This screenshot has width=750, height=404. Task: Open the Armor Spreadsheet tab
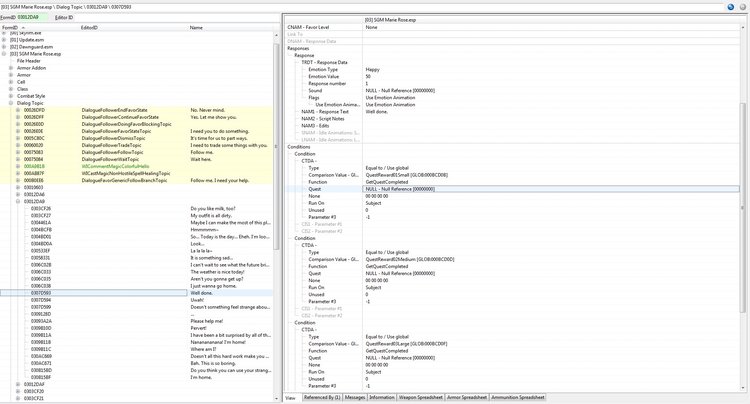(467, 397)
